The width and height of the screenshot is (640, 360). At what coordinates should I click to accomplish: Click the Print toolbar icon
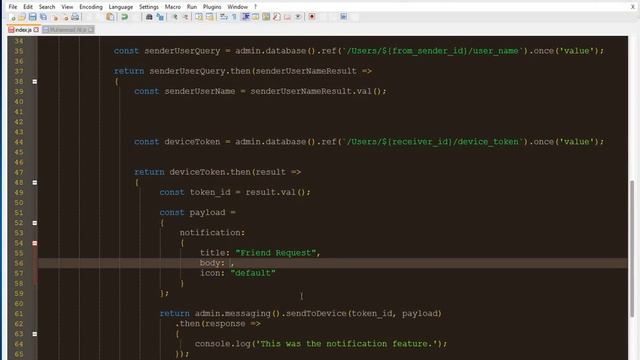75,17
